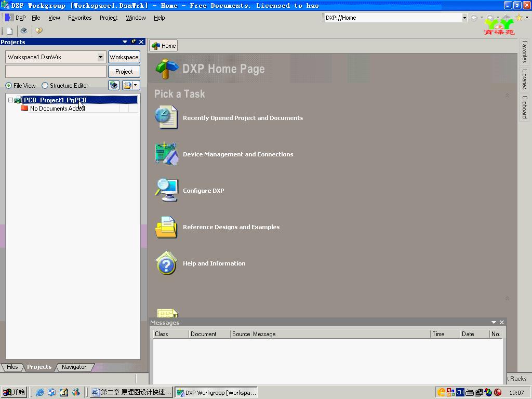This screenshot has height=399, width=532.
Task: Open the Configure DXP link
Action: (x=203, y=190)
